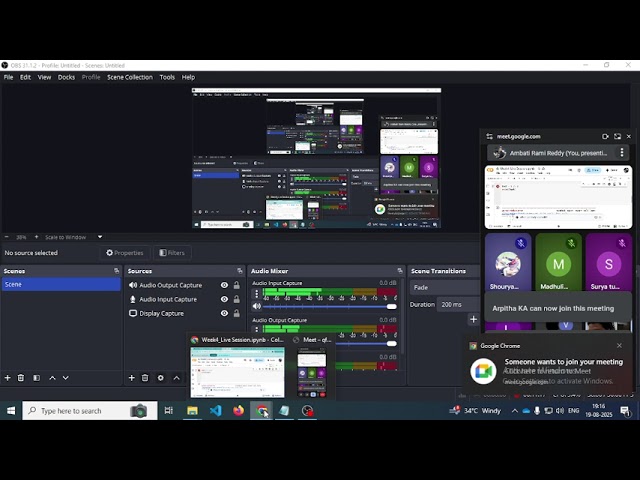
Task: Select Madhuli participant tile in Meet
Action: point(558,262)
